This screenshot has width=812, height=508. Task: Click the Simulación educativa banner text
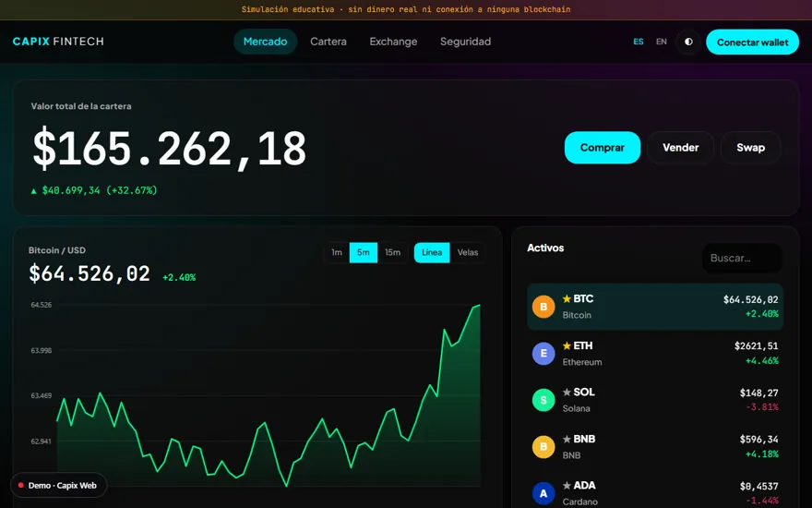406,9
